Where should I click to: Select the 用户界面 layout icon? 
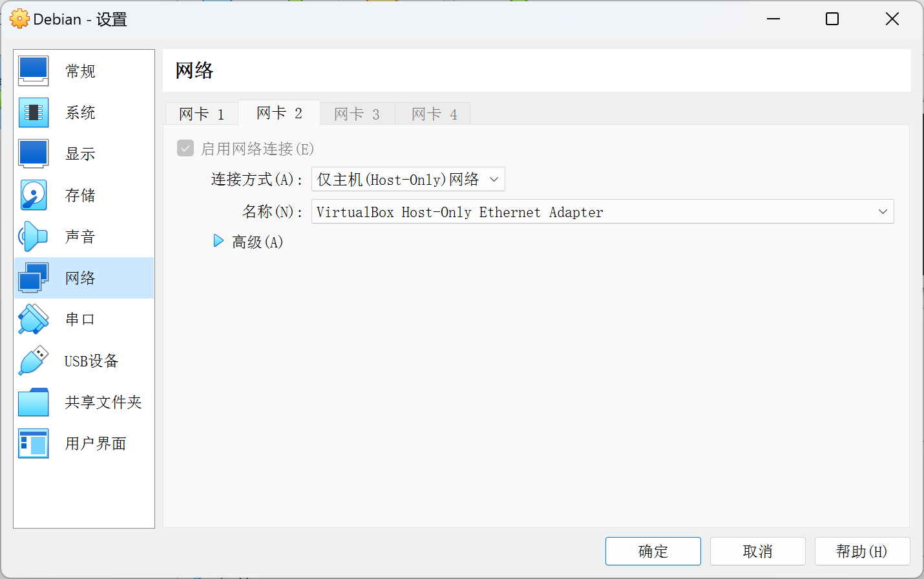[x=33, y=443]
